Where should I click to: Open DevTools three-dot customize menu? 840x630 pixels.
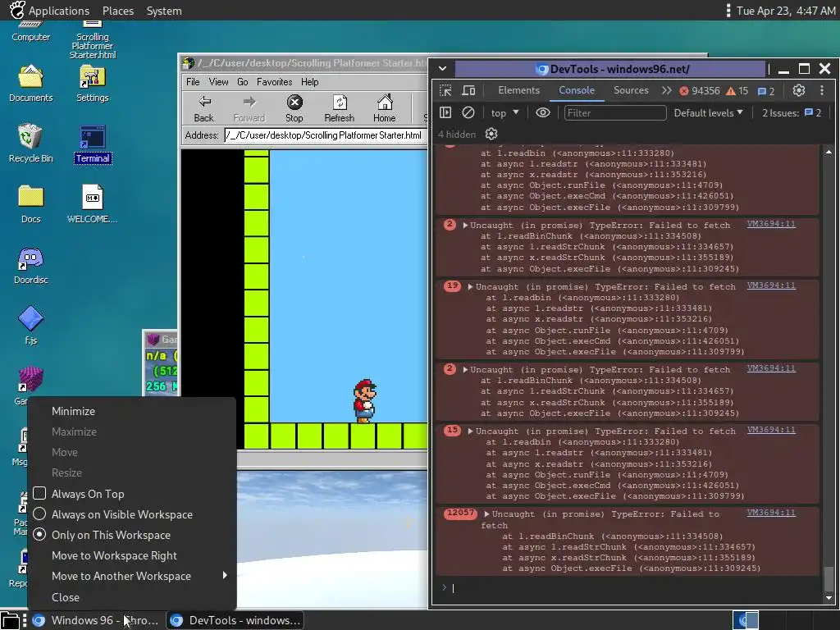click(822, 90)
